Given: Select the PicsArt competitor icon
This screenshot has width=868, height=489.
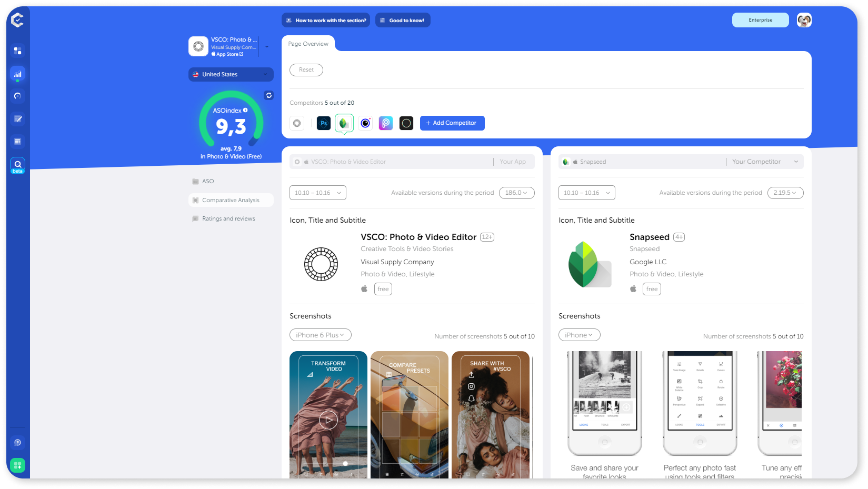Looking at the screenshot, I should pyautogui.click(x=386, y=123).
